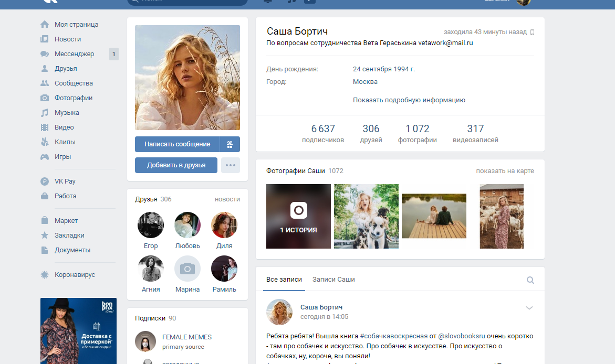Open the three-dots more actions button
Image resolution: width=615 pixels, height=364 pixels.
(231, 165)
